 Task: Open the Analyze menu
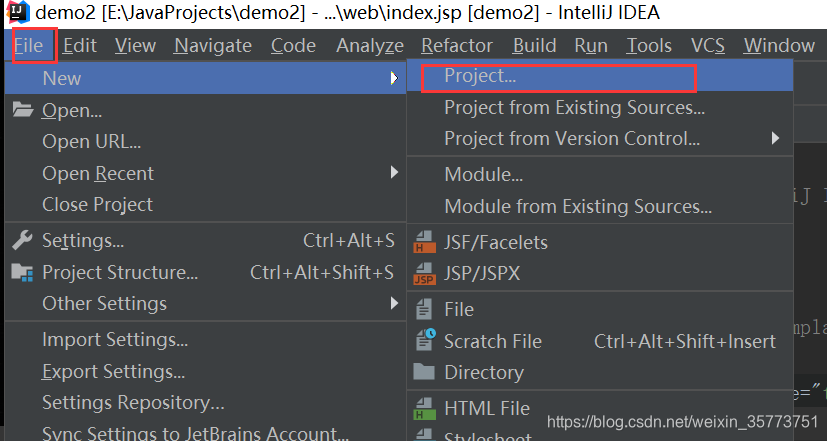point(370,46)
